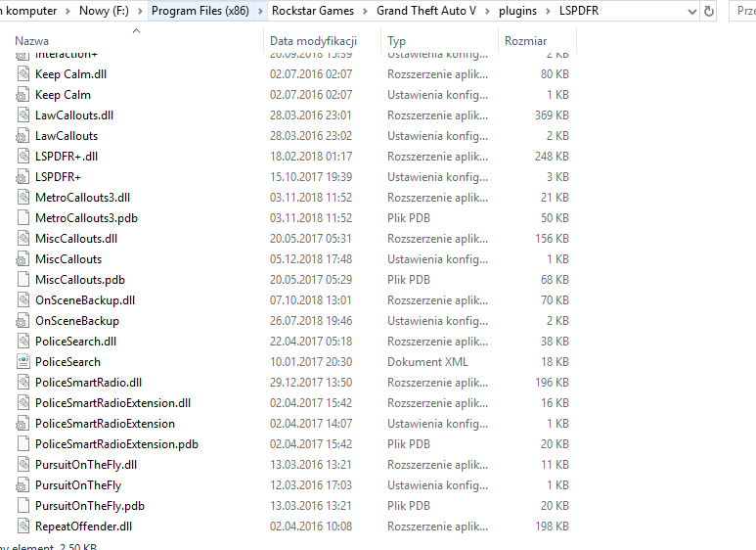Click the Keep Calm.dll file icon
Screen dimensions: 756x550
22,73
